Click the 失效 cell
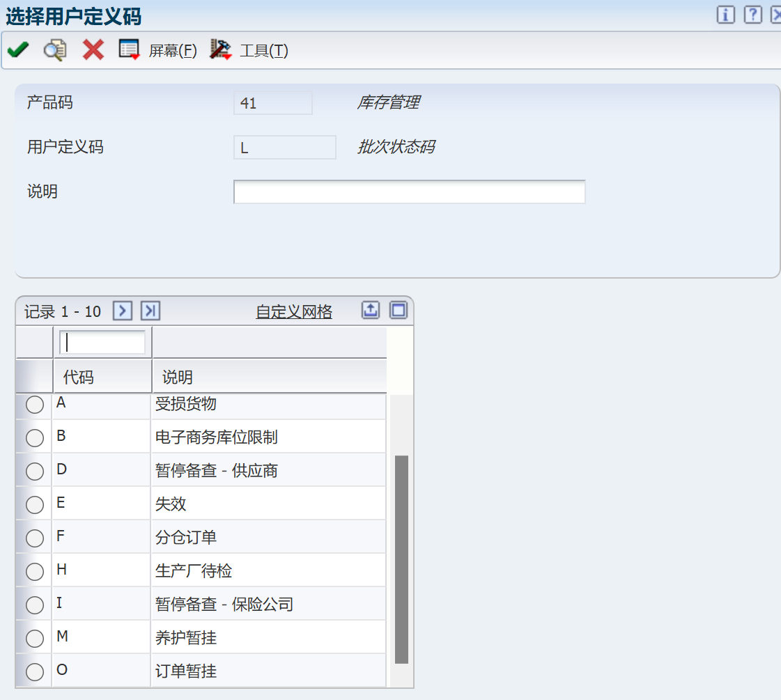781x700 pixels. pos(268,504)
